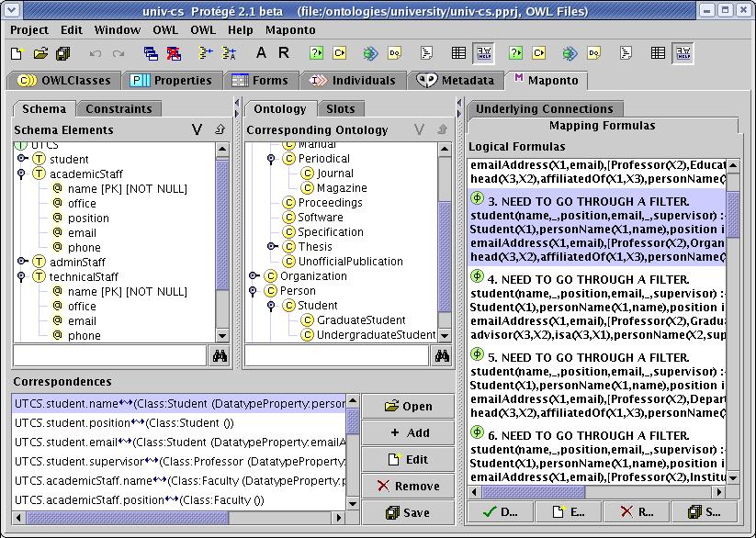Collapse the Person ontology class
Image resolution: width=756 pixels, height=538 pixels.
click(x=253, y=291)
